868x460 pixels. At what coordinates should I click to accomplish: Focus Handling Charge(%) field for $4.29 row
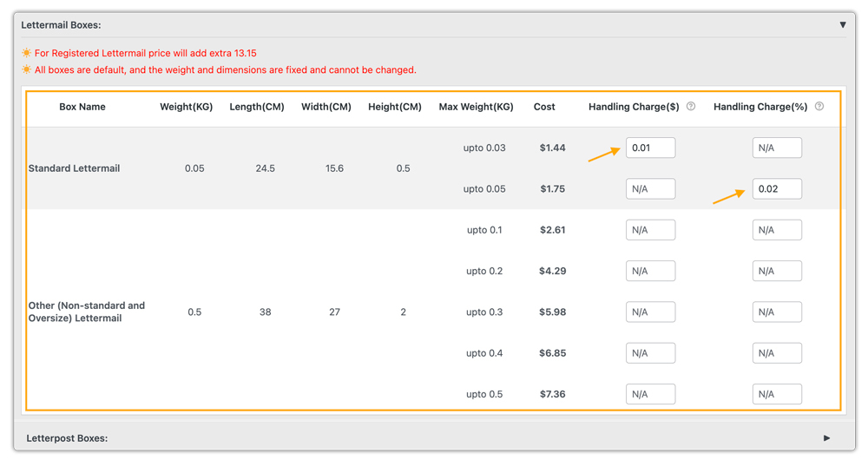point(777,271)
